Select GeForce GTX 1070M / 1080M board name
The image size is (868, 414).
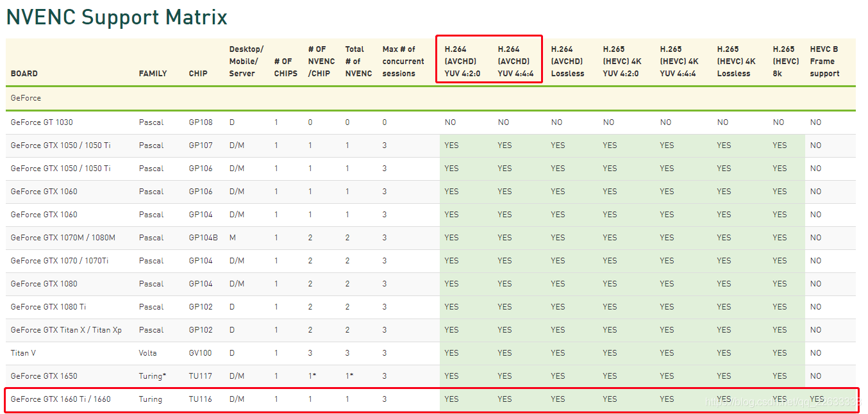click(x=63, y=238)
